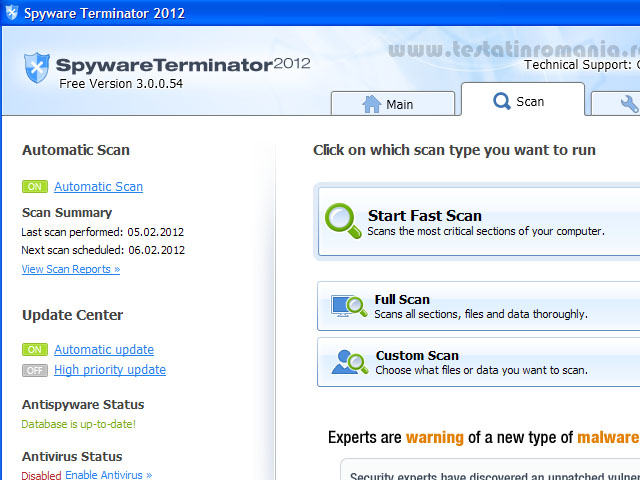Click Enable Antivirus link
Image resolution: width=640 pixels, height=480 pixels.
pos(109,475)
